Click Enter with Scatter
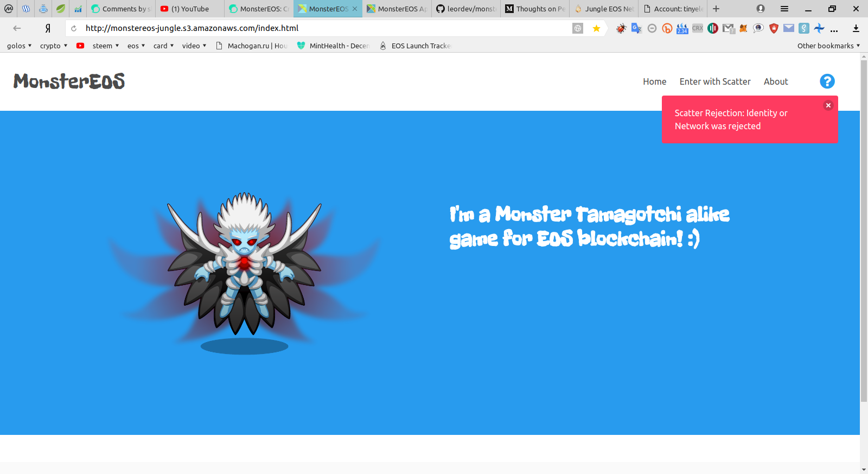 (x=715, y=81)
